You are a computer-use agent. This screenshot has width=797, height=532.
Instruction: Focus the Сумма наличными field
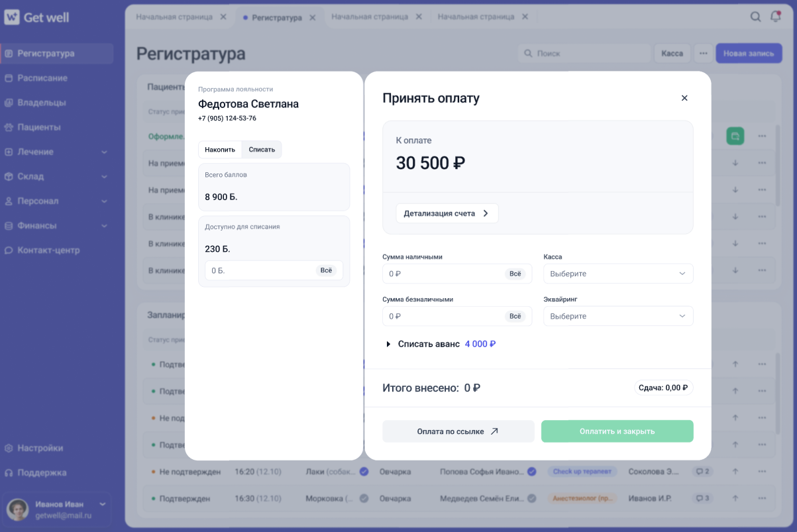click(457, 274)
